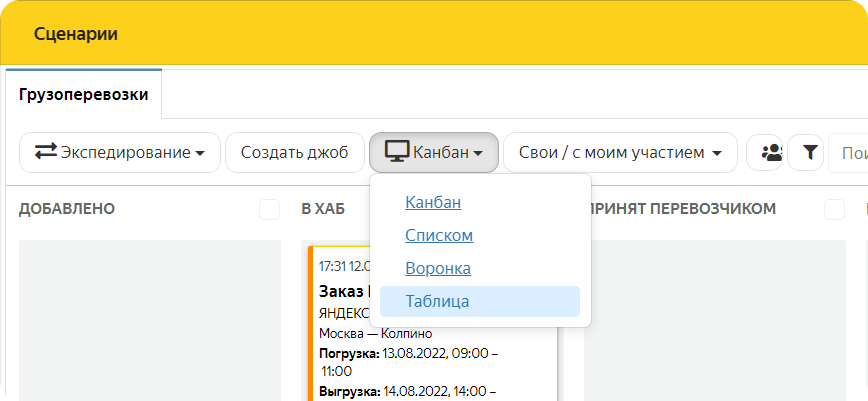868x401 pixels.
Task: Click the users group icon button
Action: (x=771, y=153)
